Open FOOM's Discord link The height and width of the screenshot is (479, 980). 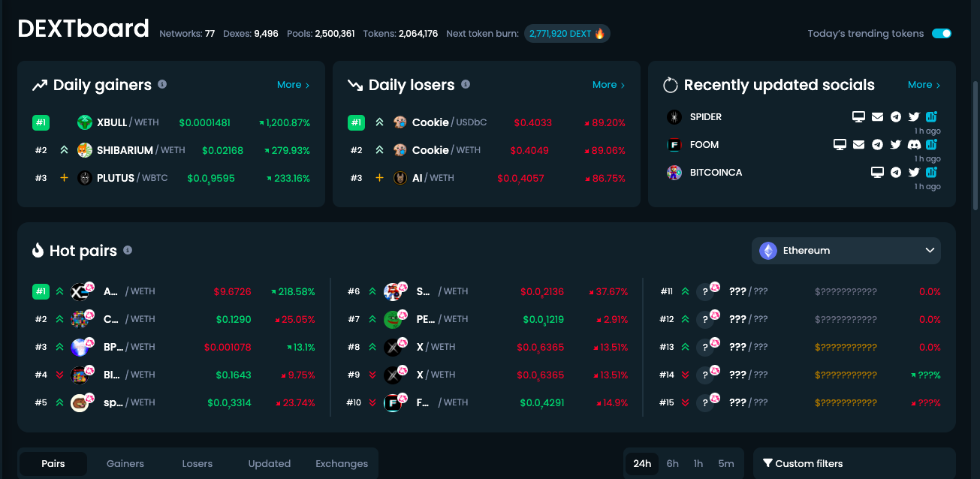tap(914, 145)
